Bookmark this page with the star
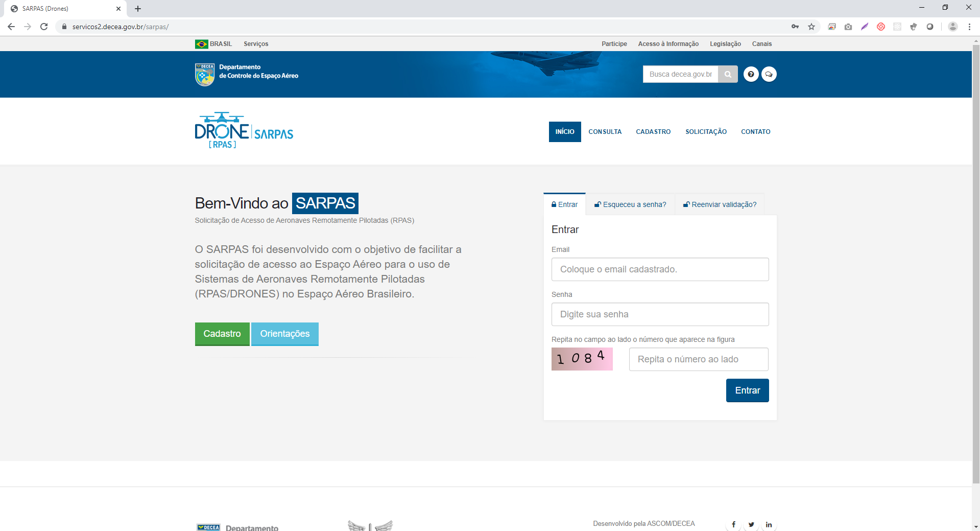 pyautogui.click(x=811, y=27)
